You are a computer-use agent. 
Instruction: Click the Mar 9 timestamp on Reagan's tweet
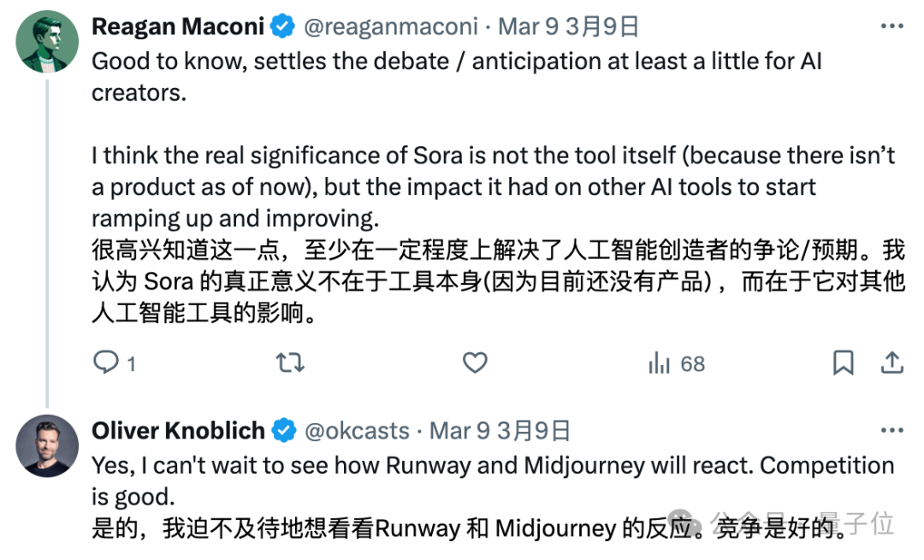[x=528, y=26]
